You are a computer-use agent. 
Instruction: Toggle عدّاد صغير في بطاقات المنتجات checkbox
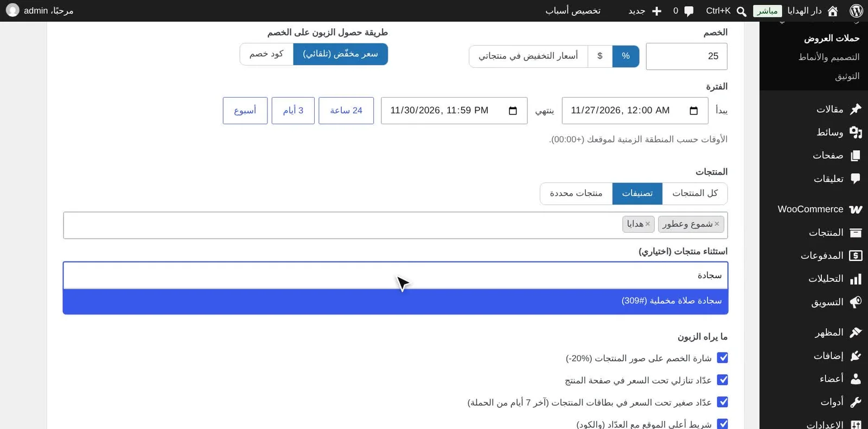[x=722, y=402]
